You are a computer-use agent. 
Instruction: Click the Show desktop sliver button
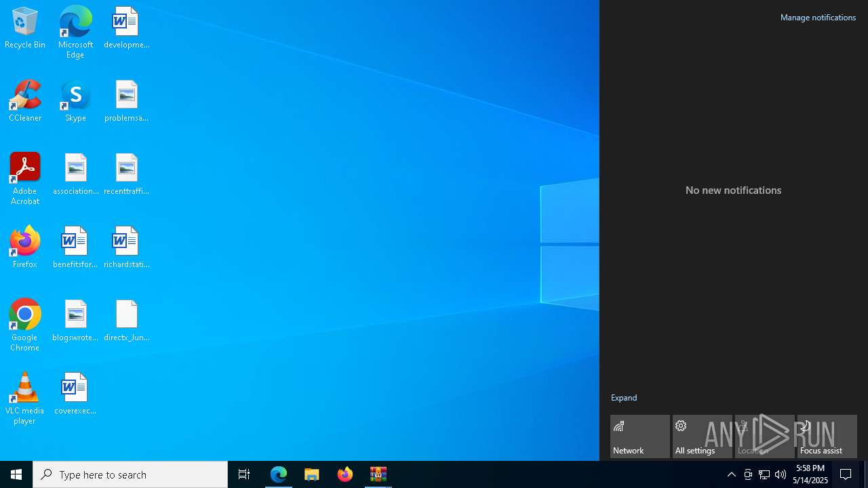point(866,474)
